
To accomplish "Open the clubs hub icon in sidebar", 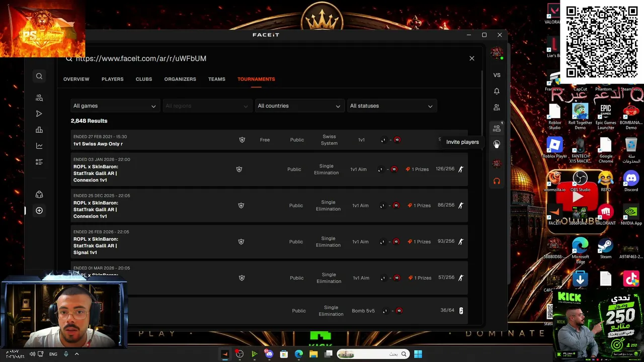I will (x=39, y=195).
